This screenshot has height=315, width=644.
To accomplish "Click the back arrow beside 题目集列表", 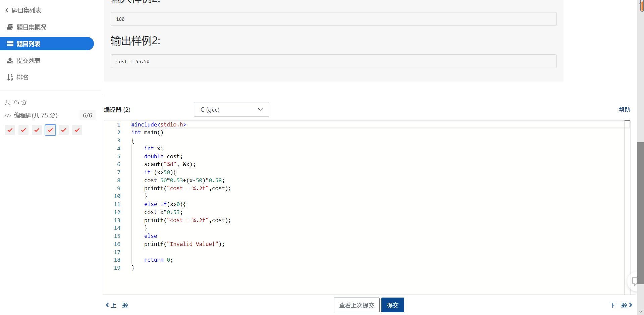I will pyautogui.click(x=7, y=10).
